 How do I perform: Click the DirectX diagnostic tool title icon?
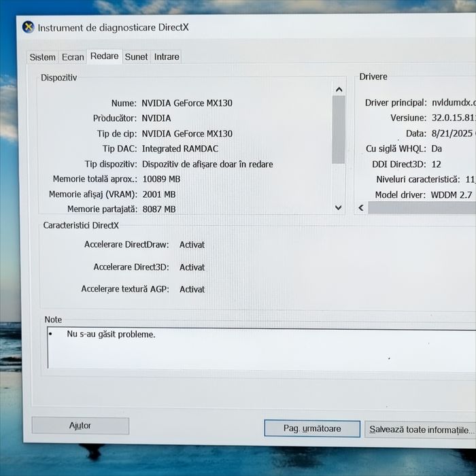coord(28,27)
